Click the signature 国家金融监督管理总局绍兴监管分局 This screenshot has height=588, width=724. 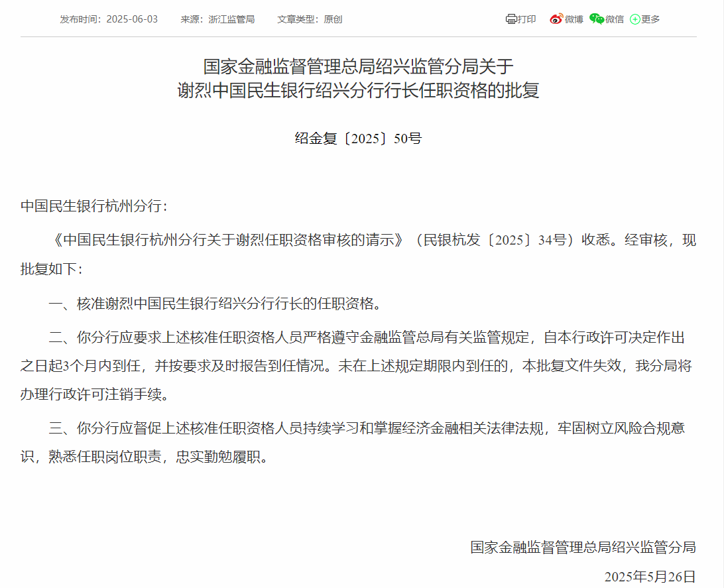tap(583, 548)
